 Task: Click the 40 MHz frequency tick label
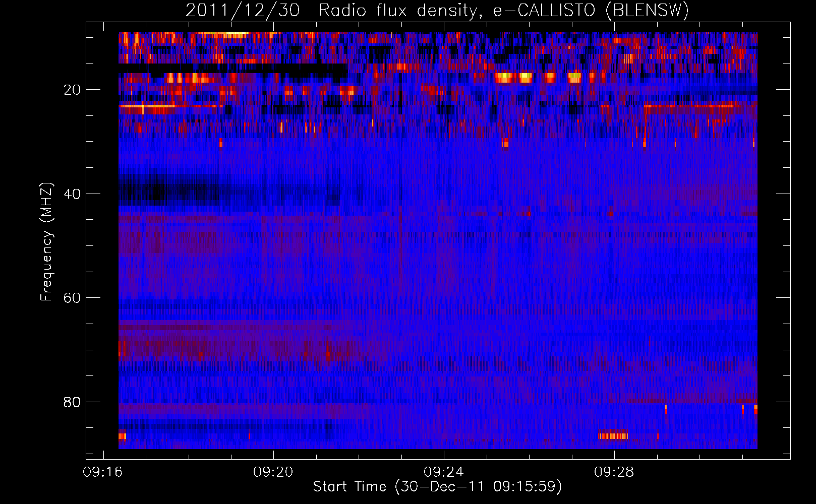[x=72, y=194]
